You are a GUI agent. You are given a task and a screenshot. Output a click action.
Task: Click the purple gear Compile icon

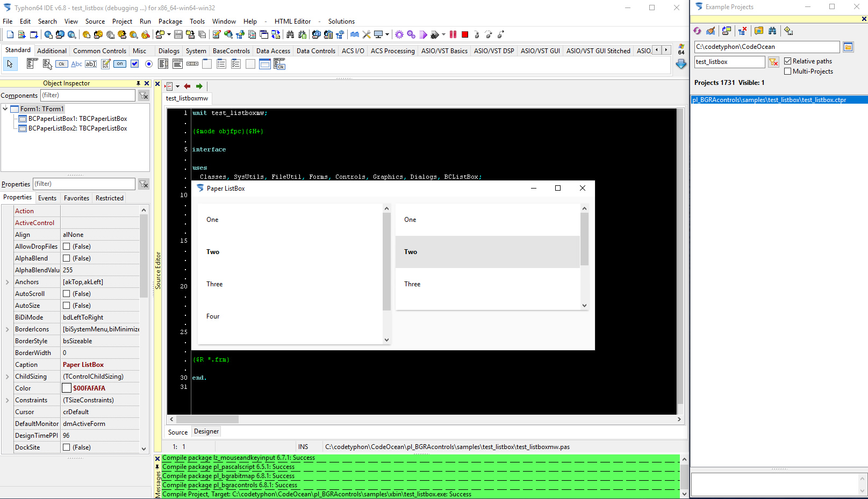[399, 34]
